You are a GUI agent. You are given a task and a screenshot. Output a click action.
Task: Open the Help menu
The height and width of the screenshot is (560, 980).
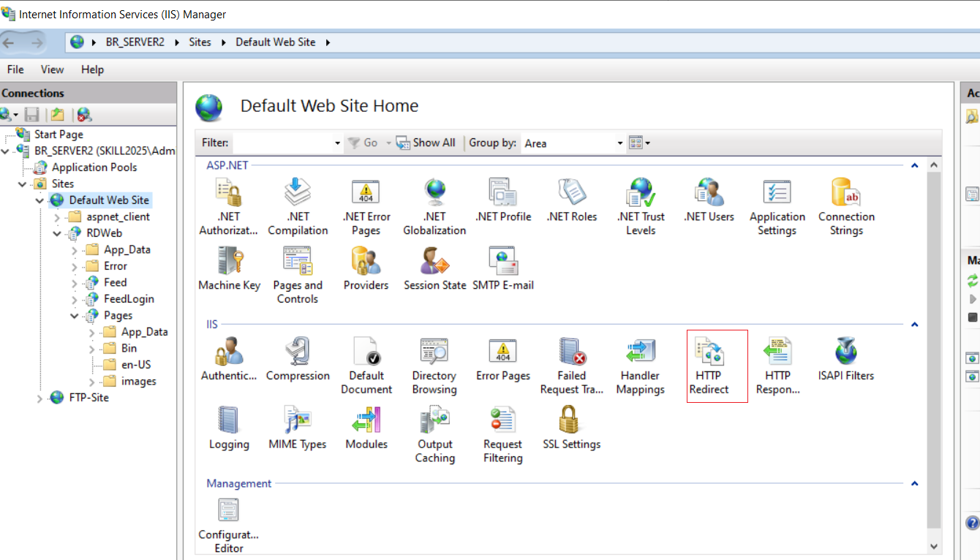coord(92,69)
